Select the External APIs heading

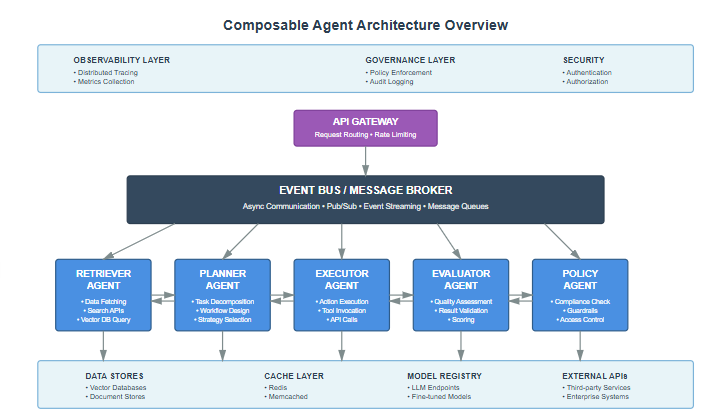point(596,376)
